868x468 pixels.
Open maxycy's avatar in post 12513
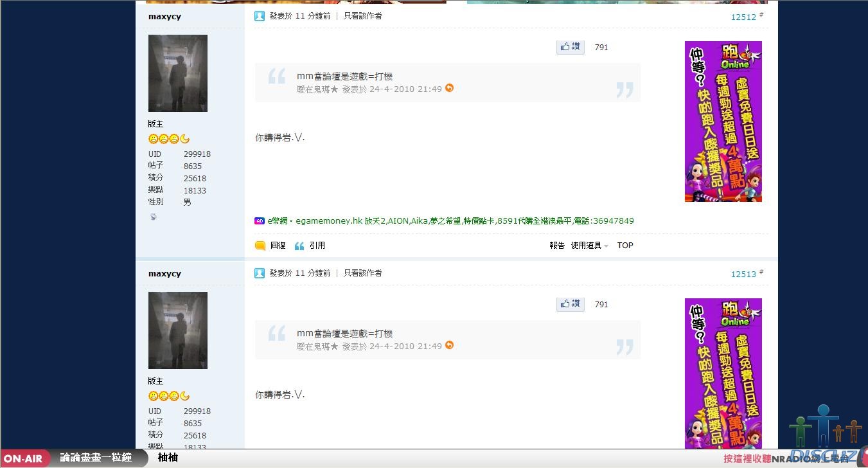point(178,330)
